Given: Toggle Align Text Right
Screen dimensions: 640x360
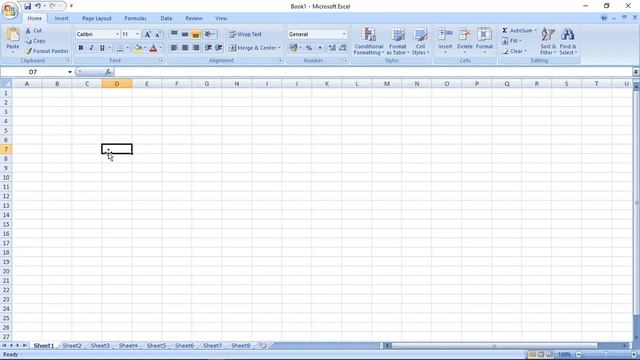Looking at the screenshot, I should pos(196,48).
